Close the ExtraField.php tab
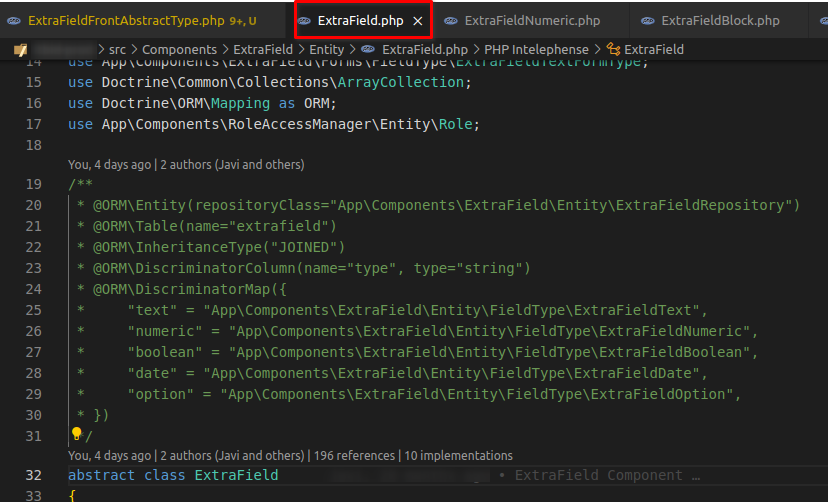The image size is (828, 502). coord(418,20)
